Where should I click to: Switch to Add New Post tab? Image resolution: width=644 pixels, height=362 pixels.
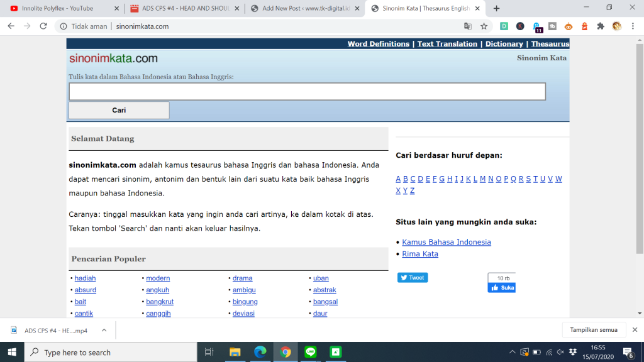tap(302, 8)
